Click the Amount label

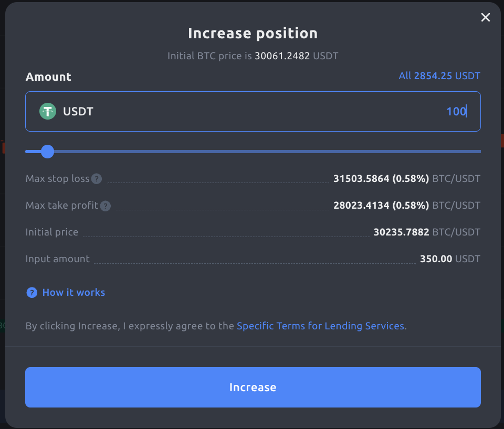pos(48,77)
